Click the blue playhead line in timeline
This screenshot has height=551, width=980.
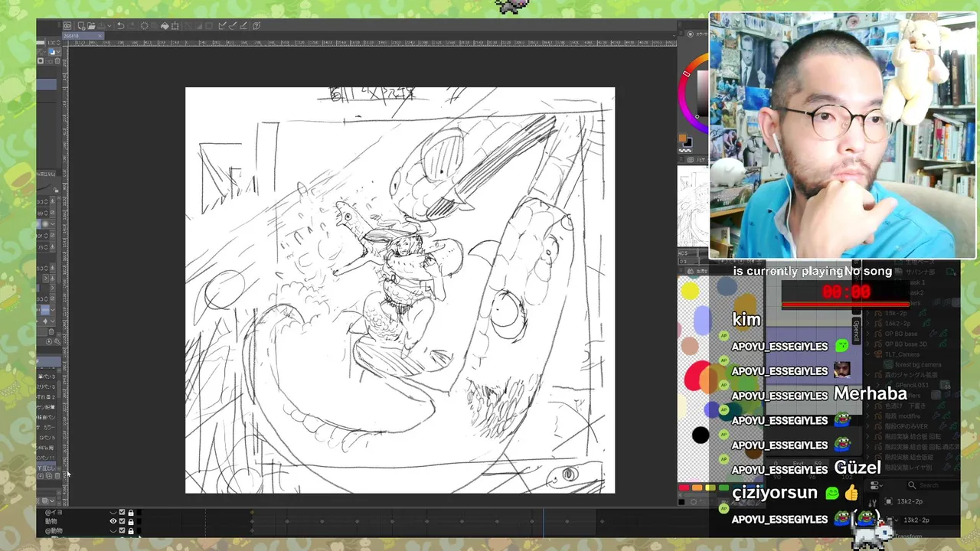(x=544, y=521)
